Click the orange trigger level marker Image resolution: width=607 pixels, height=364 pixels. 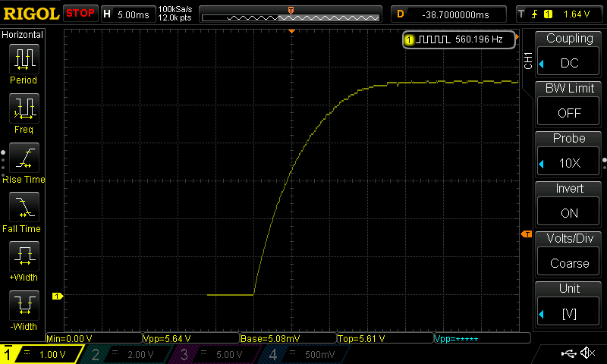click(x=526, y=234)
